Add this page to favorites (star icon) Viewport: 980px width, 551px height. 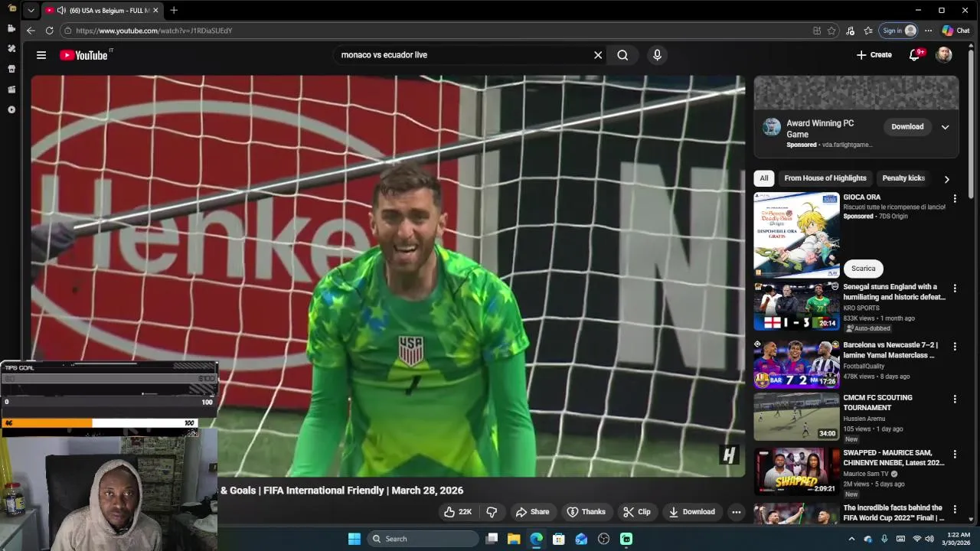[831, 31]
